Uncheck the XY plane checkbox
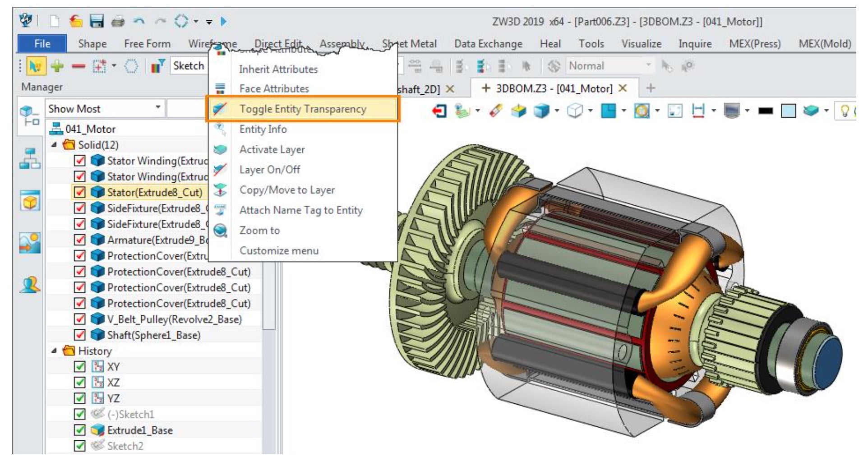 click(79, 366)
